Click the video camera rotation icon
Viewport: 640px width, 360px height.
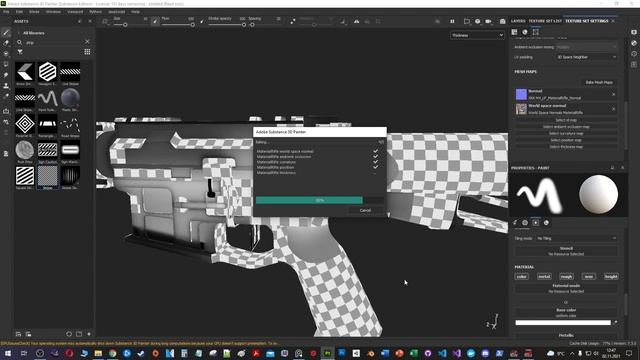click(x=489, y=21)
